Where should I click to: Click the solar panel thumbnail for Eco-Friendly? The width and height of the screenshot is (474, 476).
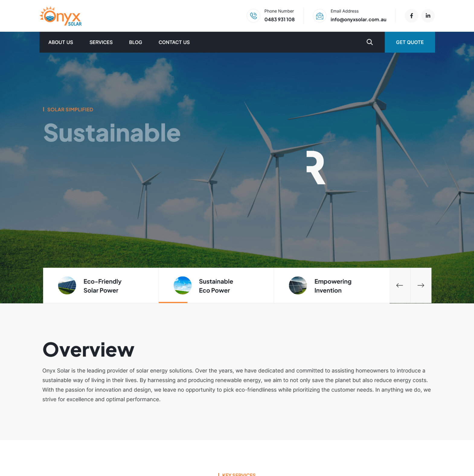[x=67, y=285]
